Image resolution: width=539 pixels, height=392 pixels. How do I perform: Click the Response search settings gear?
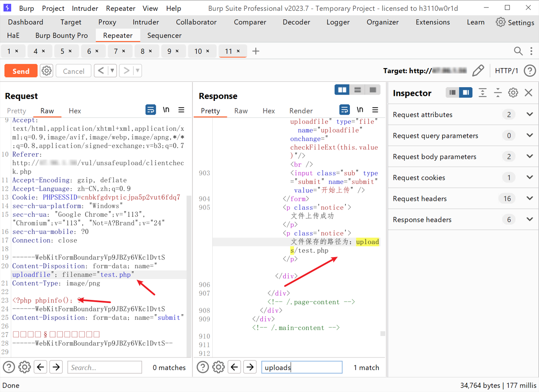(218, 367)
